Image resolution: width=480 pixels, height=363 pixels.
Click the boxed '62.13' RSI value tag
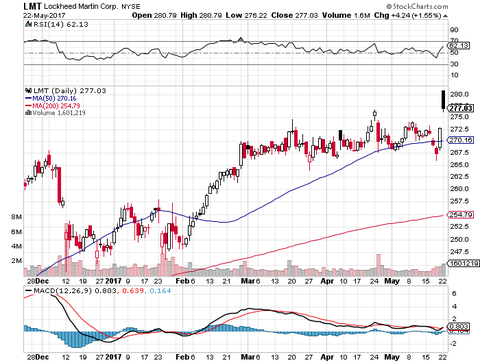[459, 46]
